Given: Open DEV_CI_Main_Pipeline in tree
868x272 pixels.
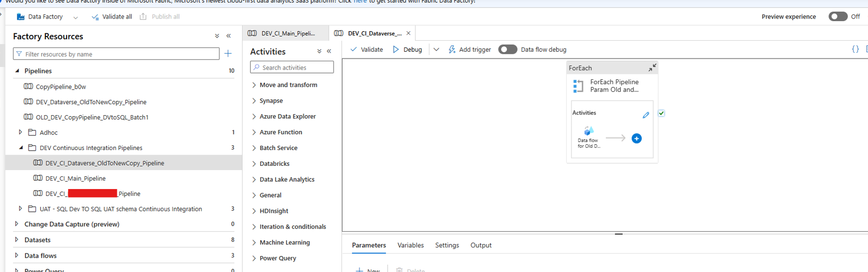Looking at the screenshot, I should pos(76,179).
